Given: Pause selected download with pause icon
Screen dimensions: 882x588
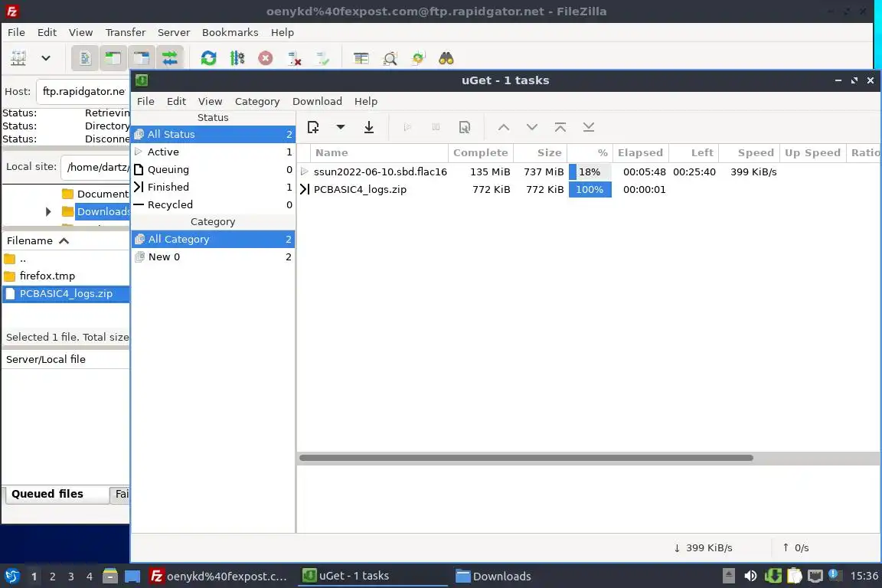Looking at the screenshot, I should click(x=436, y=127).
